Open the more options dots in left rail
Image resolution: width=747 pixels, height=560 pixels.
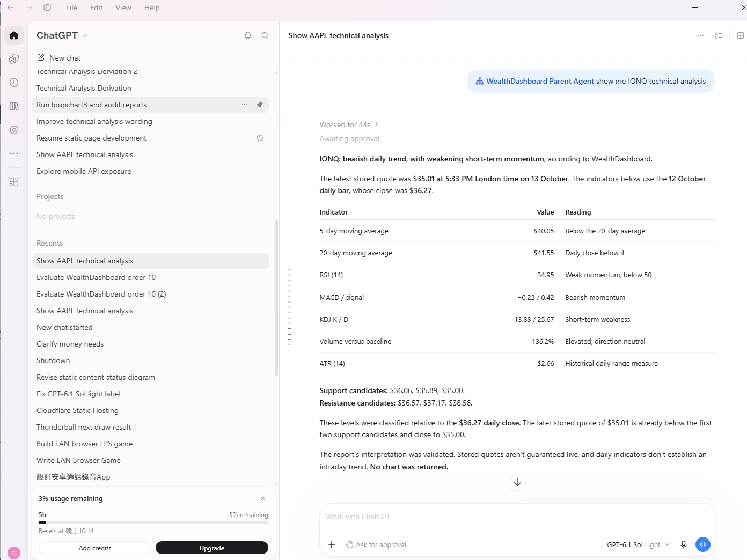tap(14, 153)
